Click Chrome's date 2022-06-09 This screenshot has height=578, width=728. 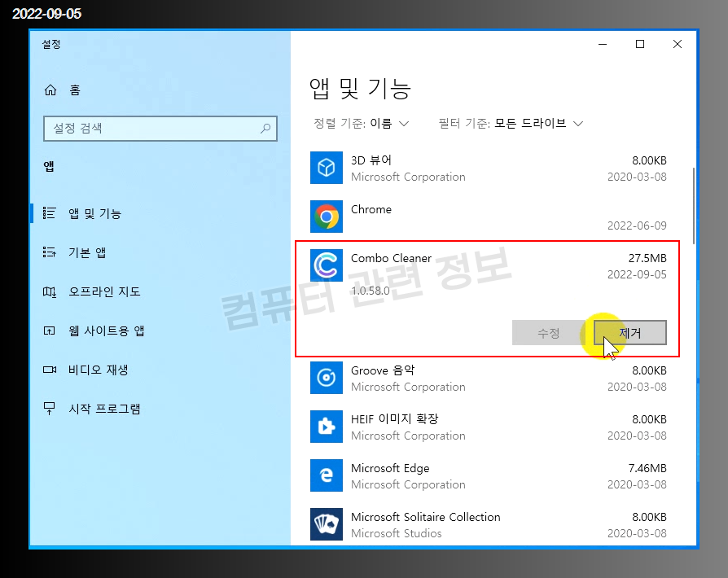point(637,226)
